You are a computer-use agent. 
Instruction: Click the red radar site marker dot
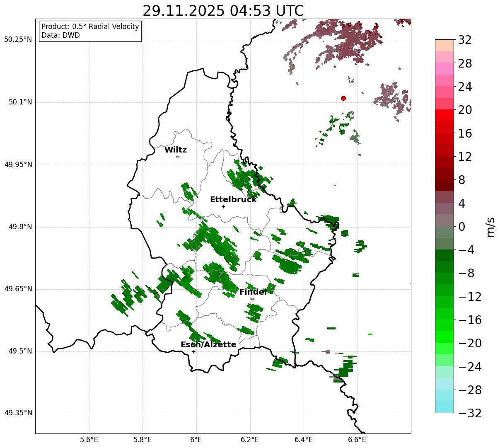(x=343, y=98)
